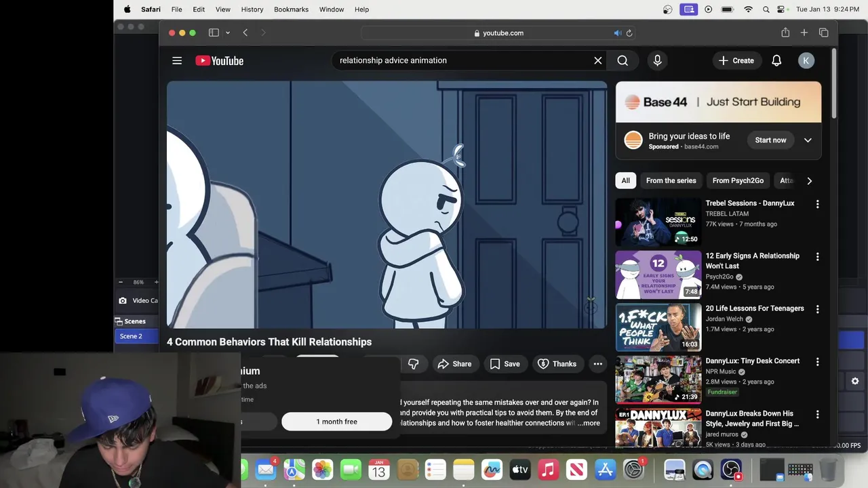Select the From Psych2Go chip

(738, 181)
